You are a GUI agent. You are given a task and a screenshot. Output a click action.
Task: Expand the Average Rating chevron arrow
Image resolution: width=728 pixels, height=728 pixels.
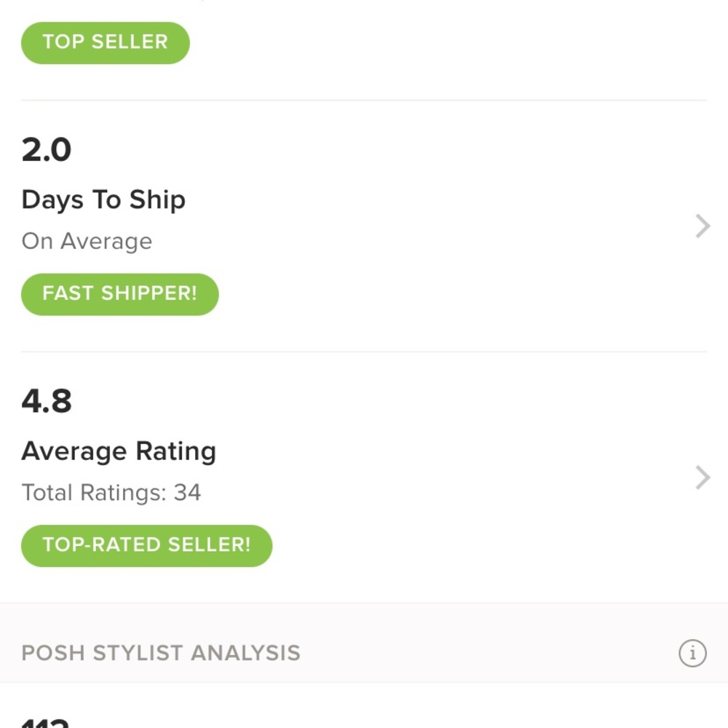pos(702,478)
